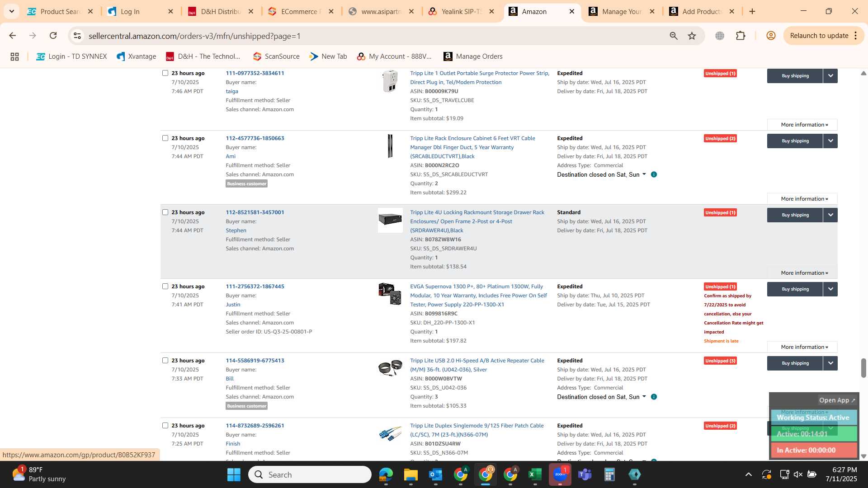Viewport: 868px width, 488px height.
Task: Expand Buy shipping options for Stephen's order
Action: pyautogui.click(x=830, y=215)
